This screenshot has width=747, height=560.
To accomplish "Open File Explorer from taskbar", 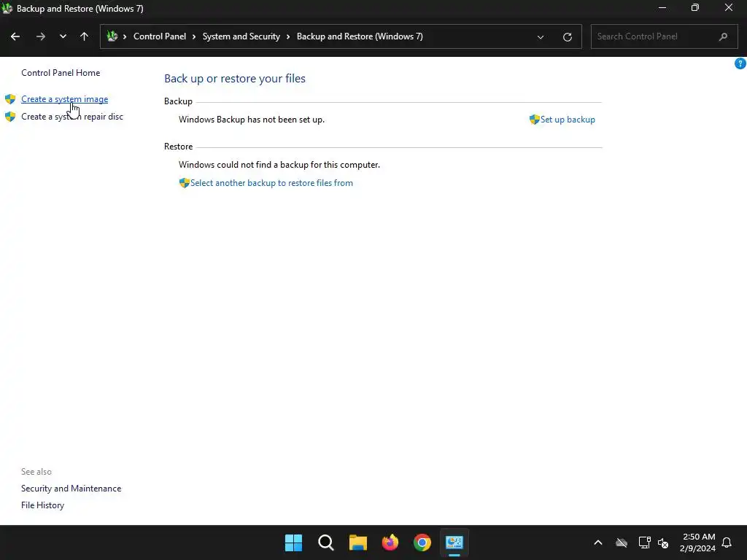I will 357,542.
